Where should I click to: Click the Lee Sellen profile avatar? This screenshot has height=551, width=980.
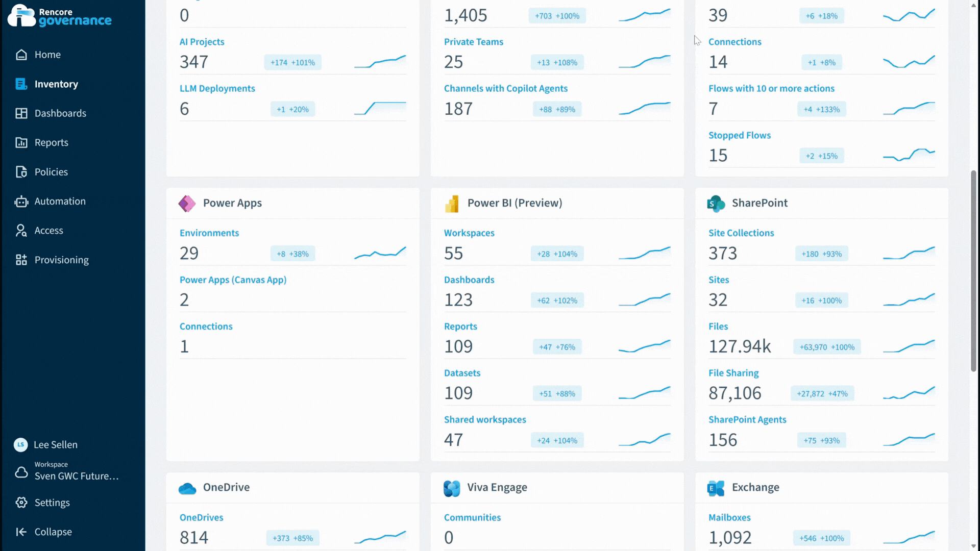click(20, 444)
